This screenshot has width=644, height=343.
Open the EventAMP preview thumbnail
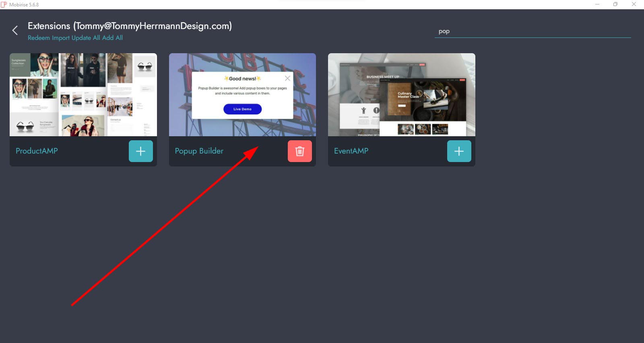click(x=402, y=95)
